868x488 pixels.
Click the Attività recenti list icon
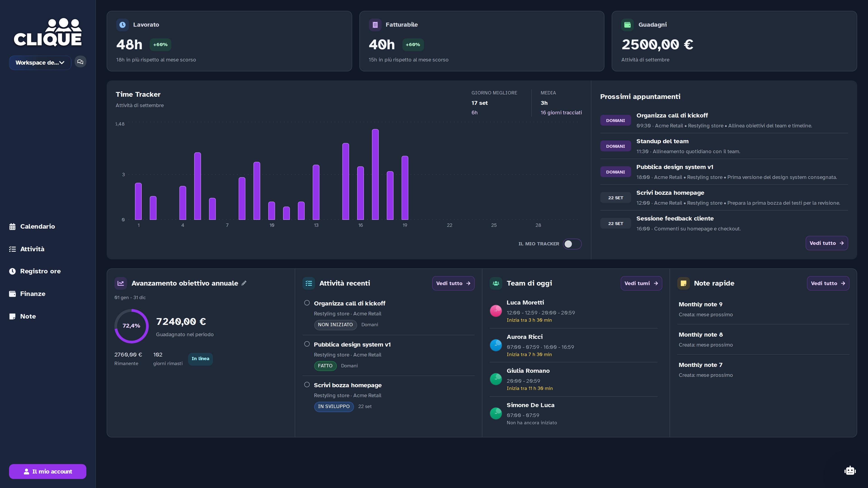309,283
